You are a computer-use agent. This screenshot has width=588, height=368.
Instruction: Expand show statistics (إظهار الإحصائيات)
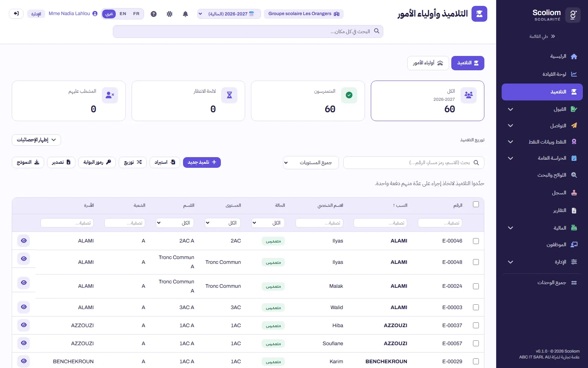tap(36, 140)
